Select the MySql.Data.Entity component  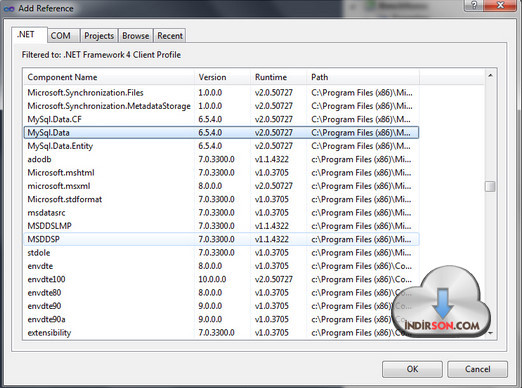221,146
